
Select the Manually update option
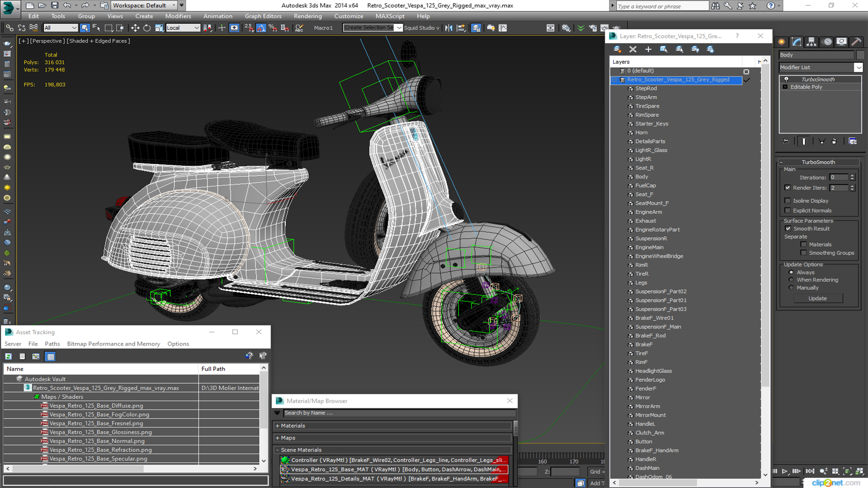coord(791,288)
